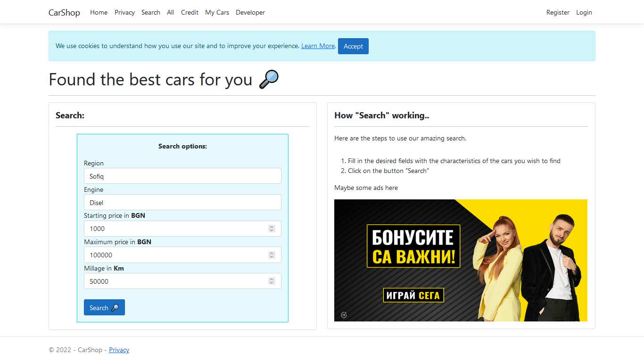This screenshot has width=644, height=362.
Task: Open the Search page from navbar
Action: tap(151, 12)
